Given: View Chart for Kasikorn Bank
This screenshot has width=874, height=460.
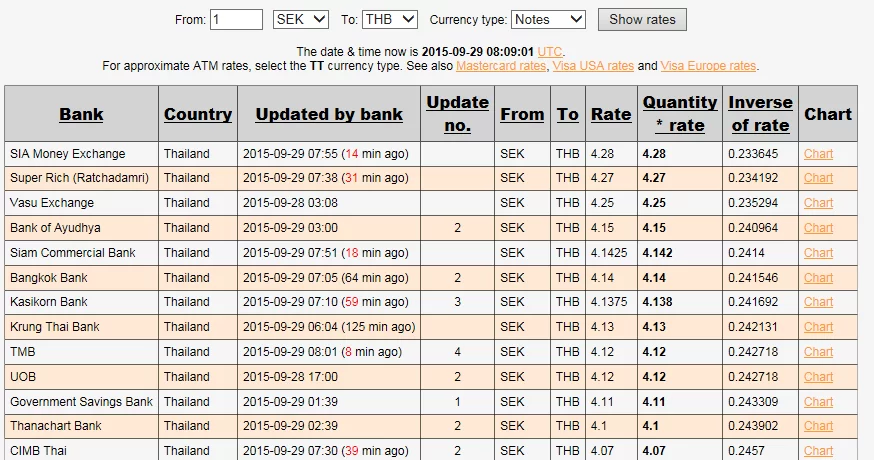Looking at the screenshot, I should click(818, 302).
